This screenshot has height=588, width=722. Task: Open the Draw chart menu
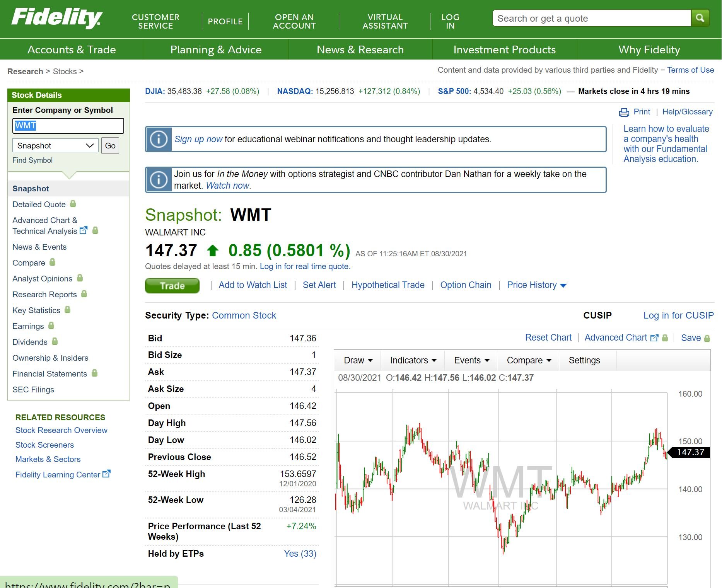point(358,360)
